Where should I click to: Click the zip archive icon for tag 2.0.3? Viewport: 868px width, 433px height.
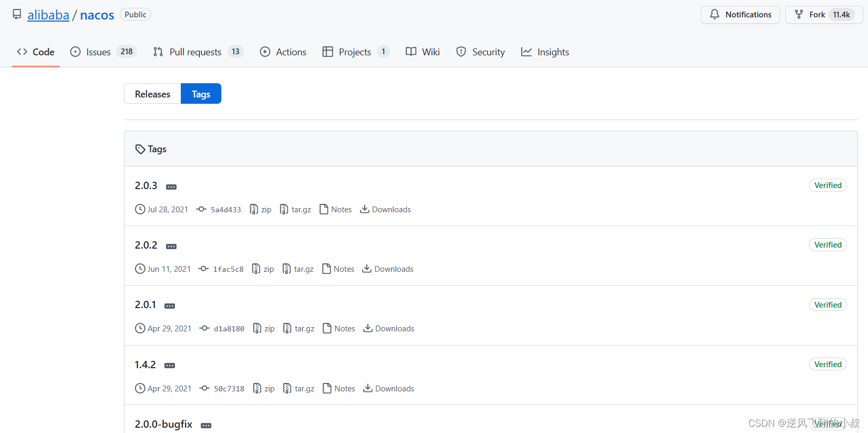click(254, 210)
